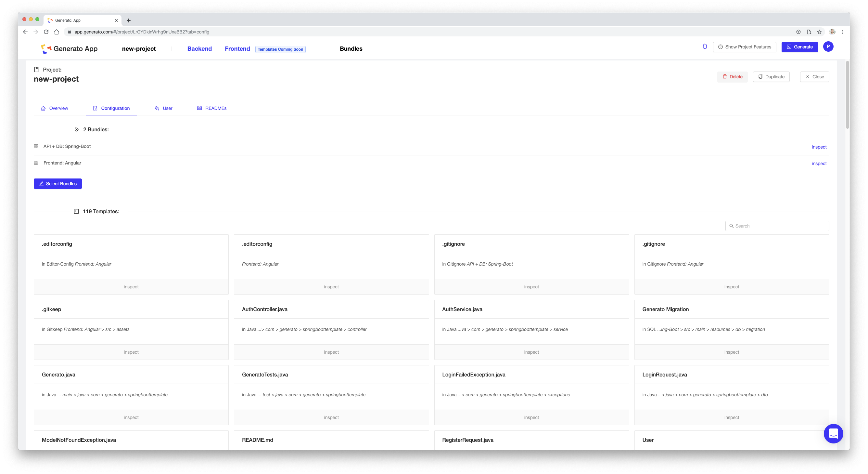
Task: Select the Configuration tab
Action: pyautogui.click(x=111, y=108)
